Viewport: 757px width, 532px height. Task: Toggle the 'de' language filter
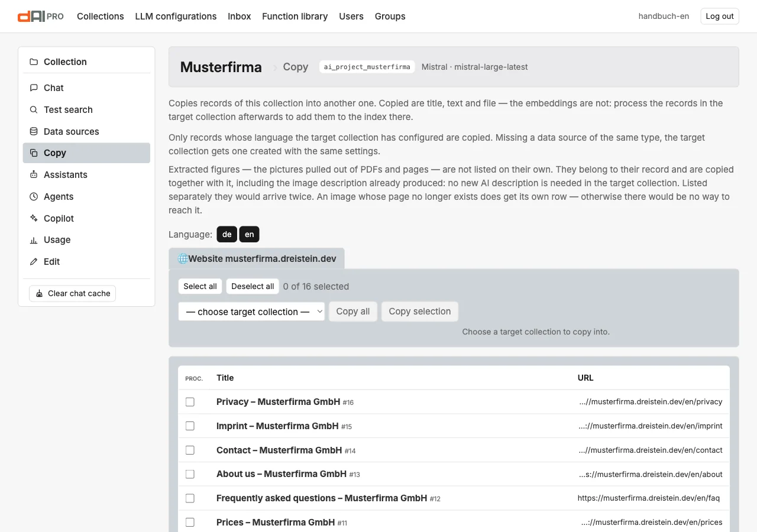(x=227, y=235)
